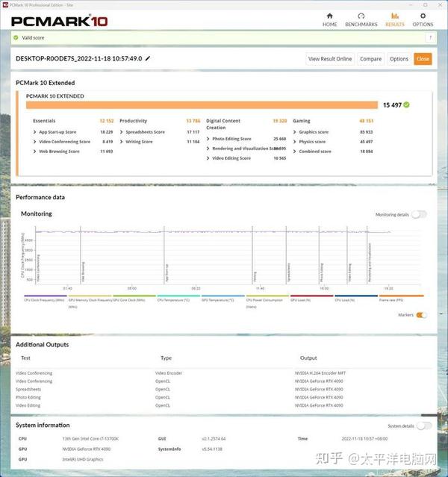Enable the Monitoring details toggle

pyautogui.click(x=420, y=214)
